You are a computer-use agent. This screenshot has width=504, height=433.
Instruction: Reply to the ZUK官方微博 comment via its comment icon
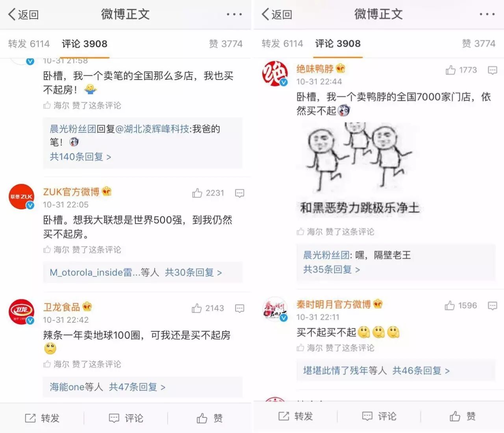click(x=240, y=193)
